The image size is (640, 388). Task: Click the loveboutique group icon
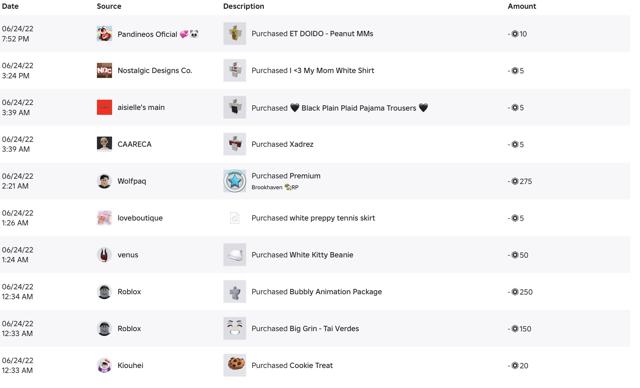pyautogui.click(x=104, y=218)
